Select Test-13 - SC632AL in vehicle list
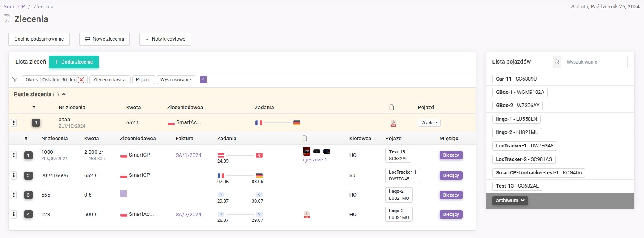The width and height of the screenshot is (644, 238). pyautogui.click(x=517, y=186)
